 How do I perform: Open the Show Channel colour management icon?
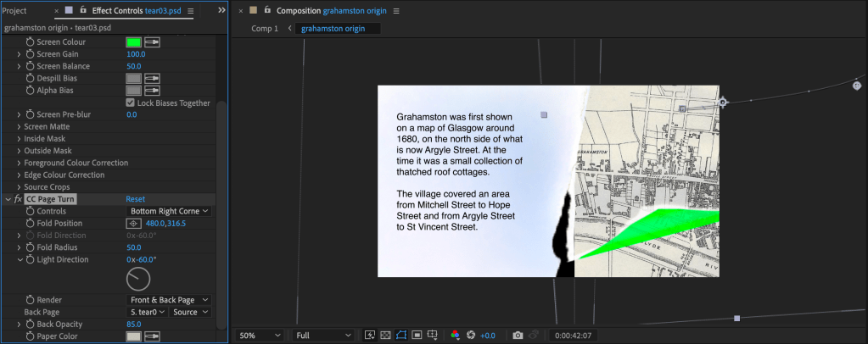(455, 336)
